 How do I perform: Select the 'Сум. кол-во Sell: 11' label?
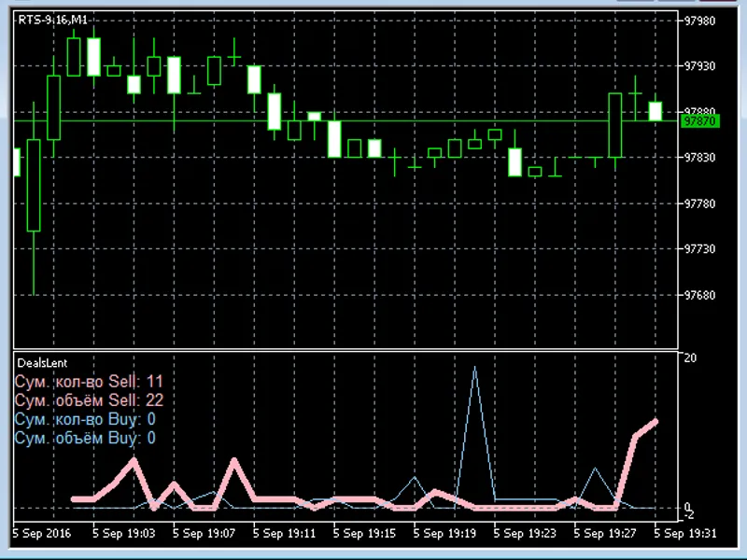[89, 382]
